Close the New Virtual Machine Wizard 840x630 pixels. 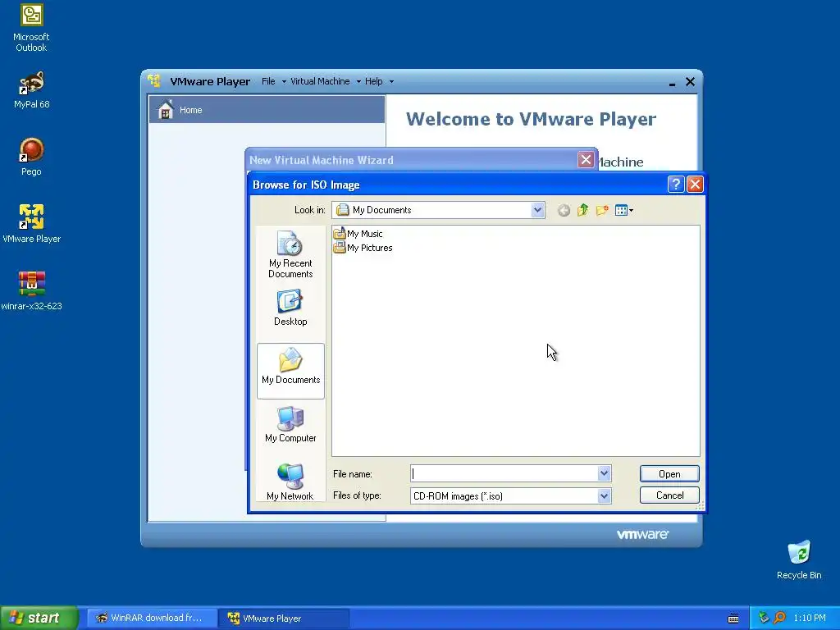(586, 160)
